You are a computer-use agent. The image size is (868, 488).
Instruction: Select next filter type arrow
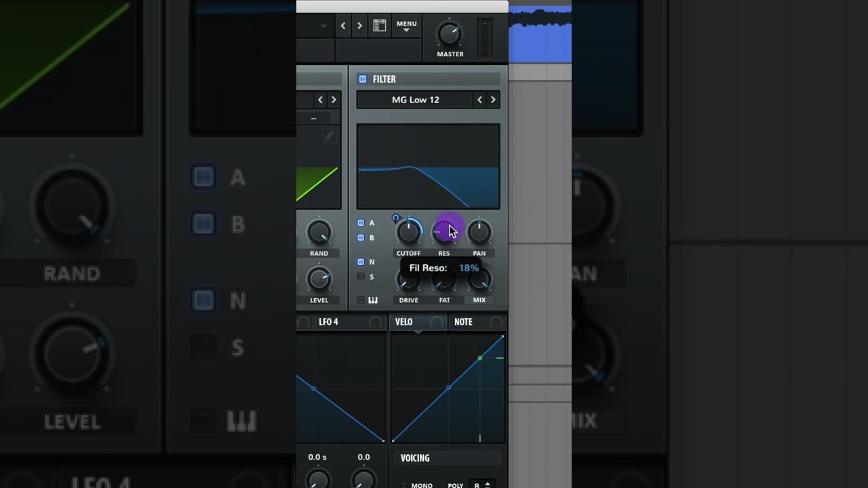(493, 100)
